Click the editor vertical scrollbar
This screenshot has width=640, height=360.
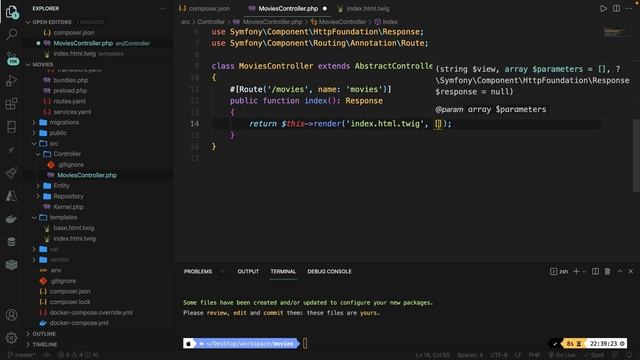pos(636,155)
